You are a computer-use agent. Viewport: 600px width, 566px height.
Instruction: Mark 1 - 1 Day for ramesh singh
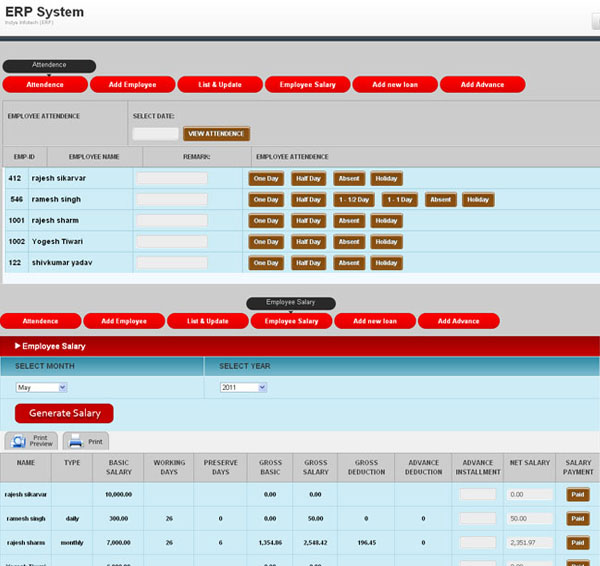coord(400,200)
